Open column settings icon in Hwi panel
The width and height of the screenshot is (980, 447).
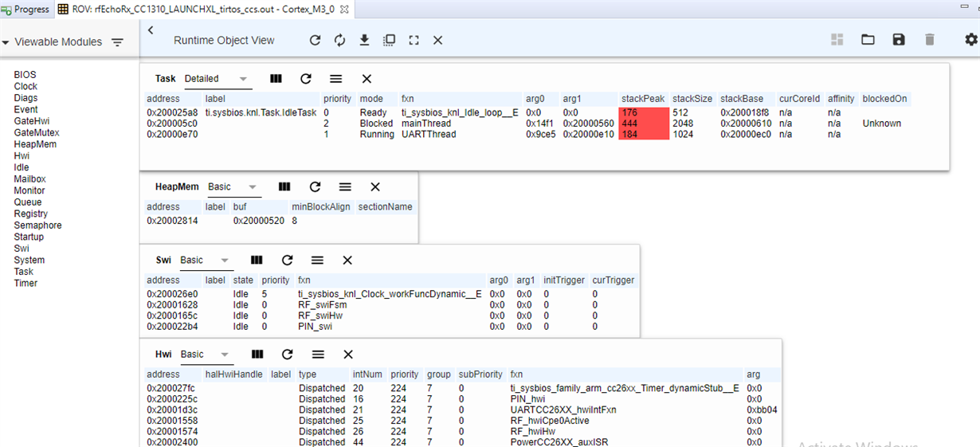coord(257,354)
